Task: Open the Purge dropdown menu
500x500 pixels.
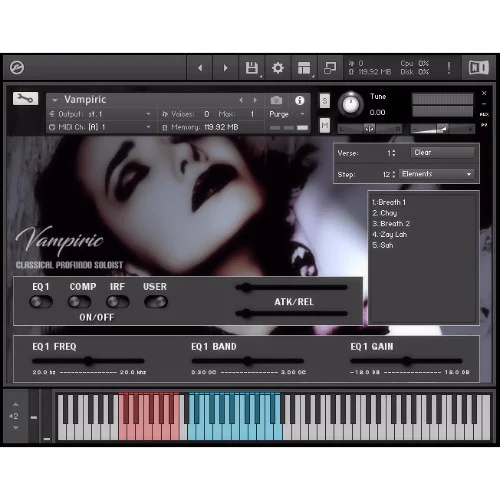Action: point(287,114)
